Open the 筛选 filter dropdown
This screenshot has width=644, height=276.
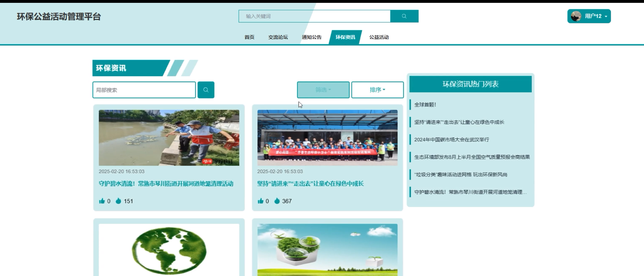[323, 90]
